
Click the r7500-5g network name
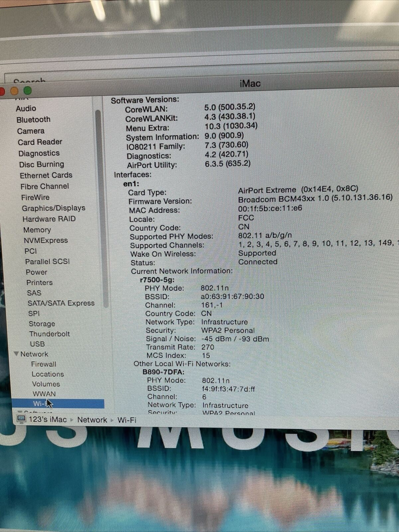tap(157, 280)
